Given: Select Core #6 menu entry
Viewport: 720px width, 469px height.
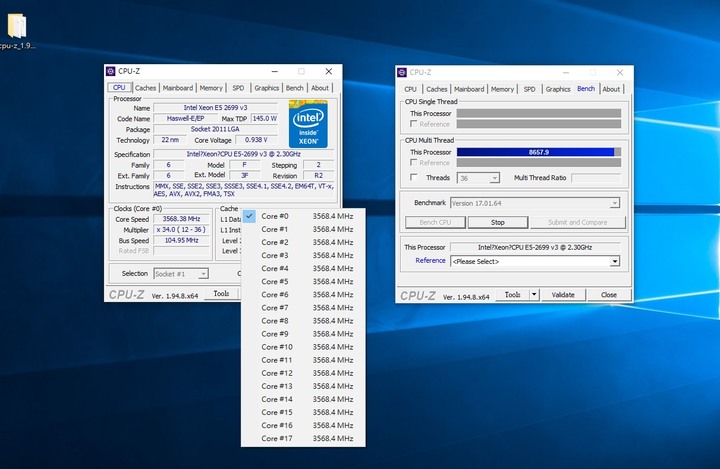Looking at the screenshot, I should (x=303, y=294).
